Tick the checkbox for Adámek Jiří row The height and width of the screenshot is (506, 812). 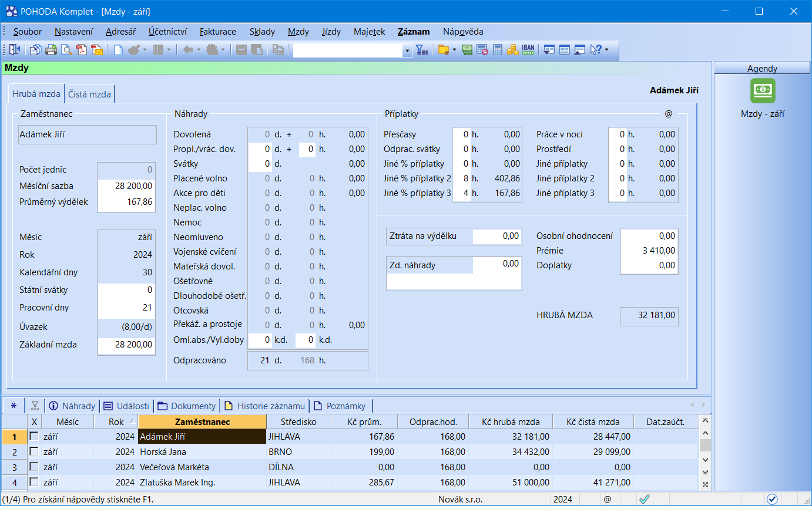[34, 436]
